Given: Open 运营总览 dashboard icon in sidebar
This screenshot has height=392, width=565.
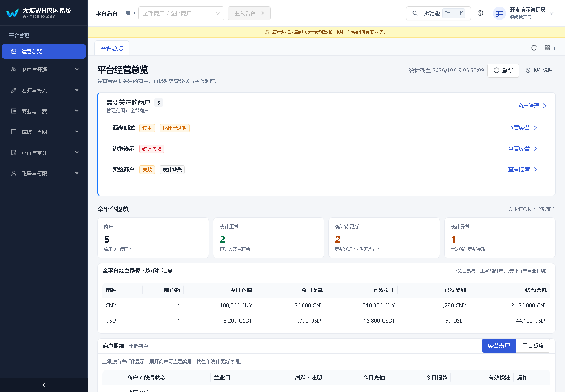Looking at the screenshot, I should [14, 51].
